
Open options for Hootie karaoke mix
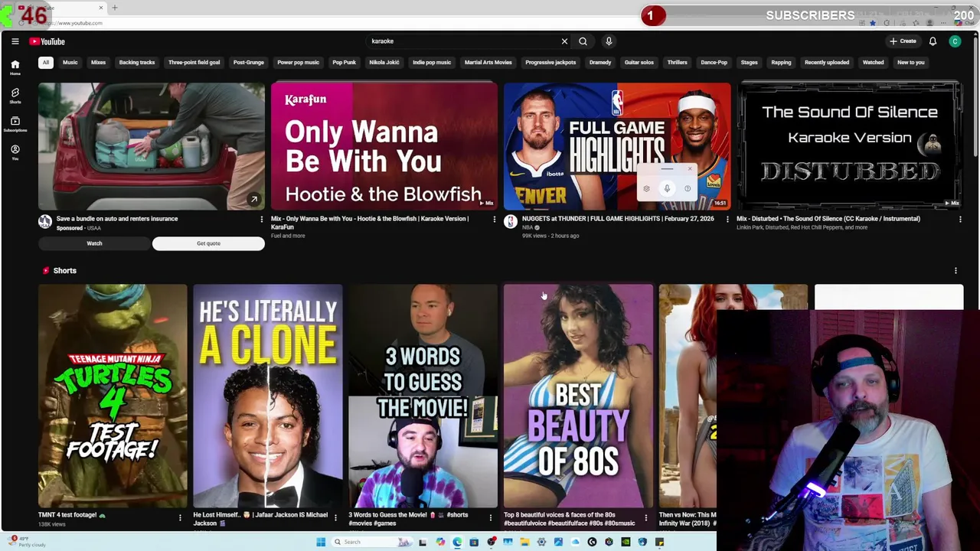[x=495, y=220]
